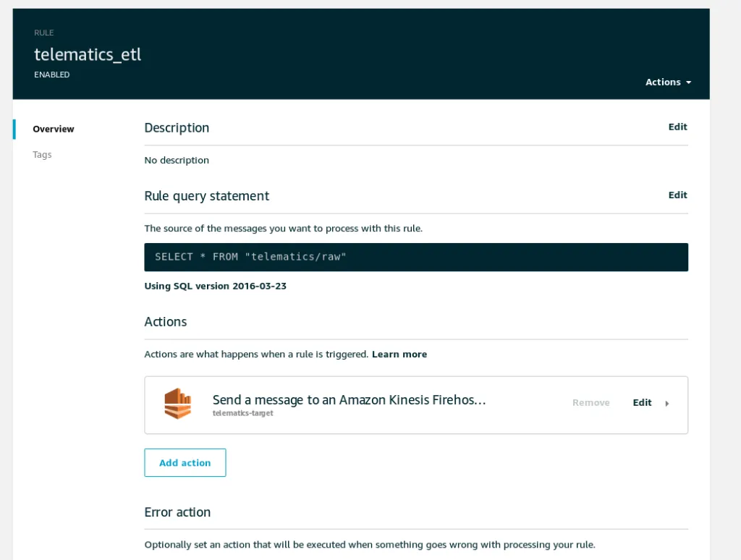Expand the arrow beside the action's Edit
The width and height of the screenshot is (741, 560).
pyautogui.click(x=667, y=404)
